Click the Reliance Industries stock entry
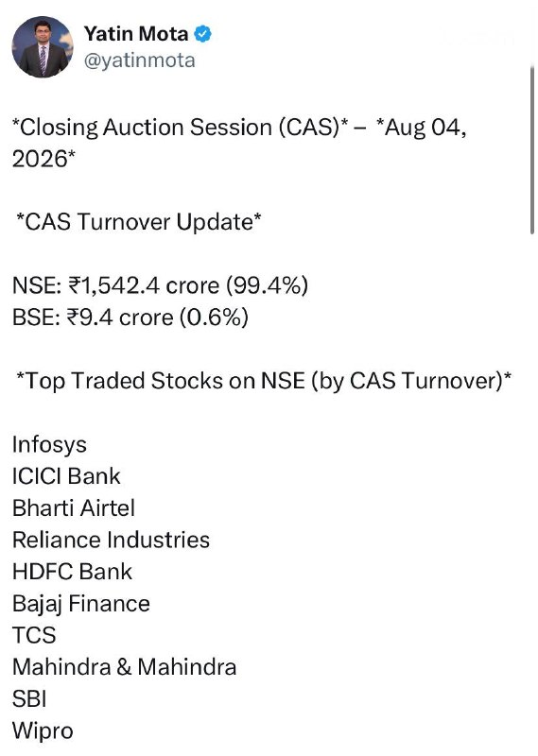The image size is (538, 756). pos(111,540)
